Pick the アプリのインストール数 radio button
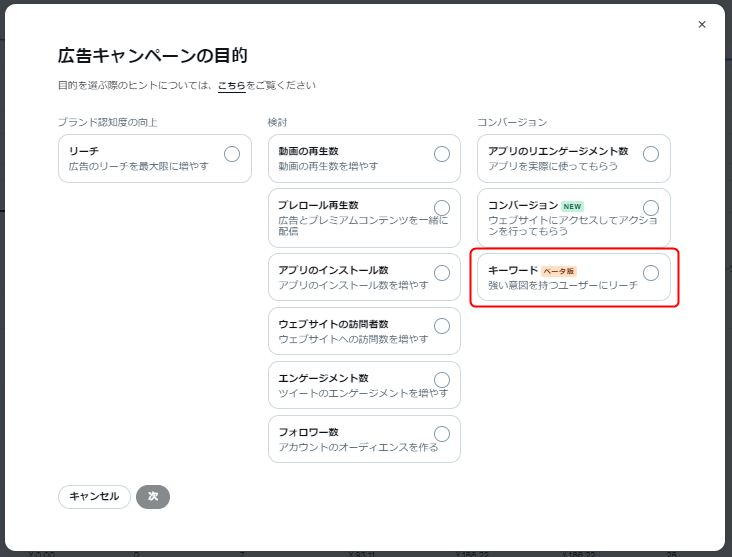Image resolution: width=732 pixels, height=557 pixels. coord(442,273)
